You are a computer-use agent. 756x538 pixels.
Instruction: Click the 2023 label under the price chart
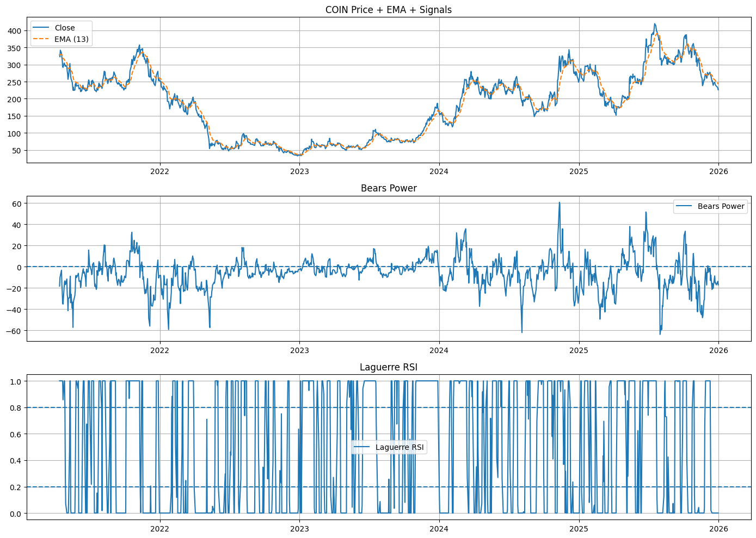299,171
